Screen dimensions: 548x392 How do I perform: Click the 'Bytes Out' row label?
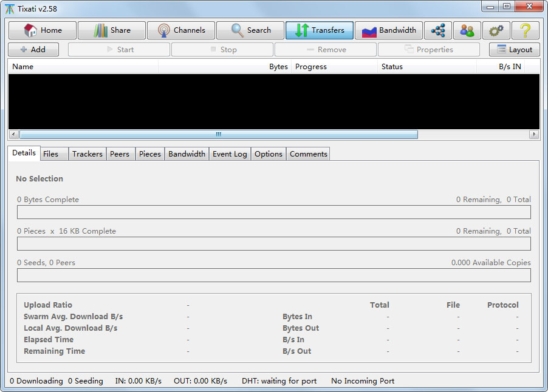point(301,328)
